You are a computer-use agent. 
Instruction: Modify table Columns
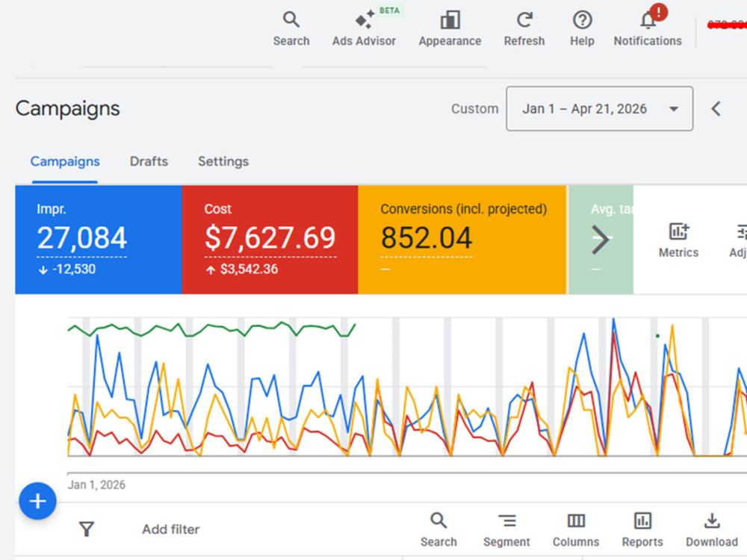click(x=576, y=530)
